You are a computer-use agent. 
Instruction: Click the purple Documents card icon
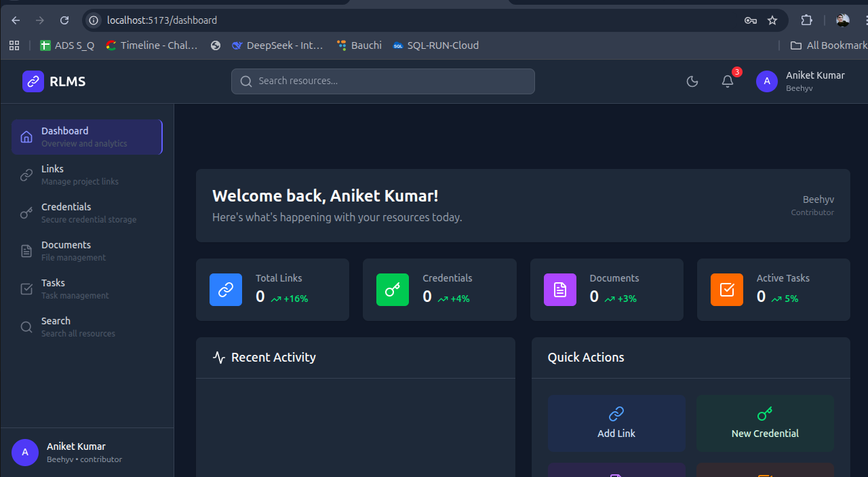[x=560, y=290]
